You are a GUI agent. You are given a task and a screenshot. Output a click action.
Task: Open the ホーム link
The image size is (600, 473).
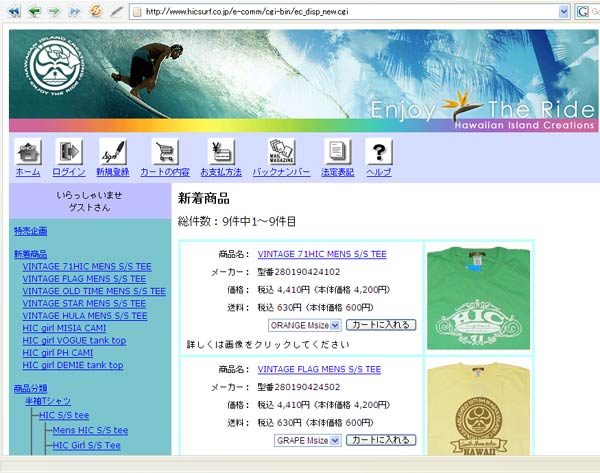(x=28, y=172)
